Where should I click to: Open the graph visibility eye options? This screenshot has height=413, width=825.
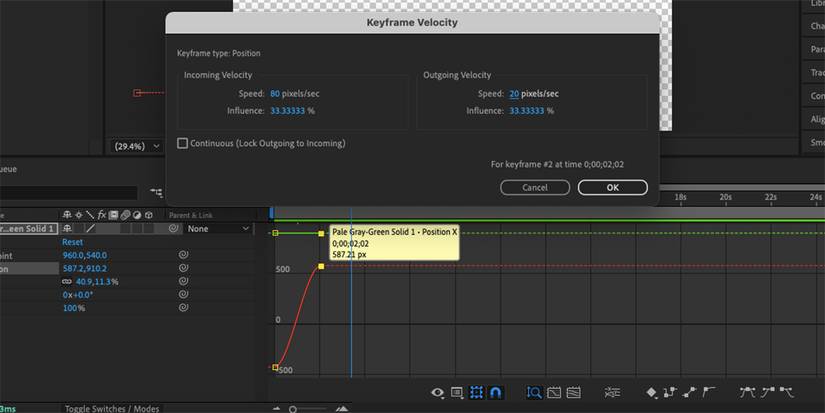(437, 392)
